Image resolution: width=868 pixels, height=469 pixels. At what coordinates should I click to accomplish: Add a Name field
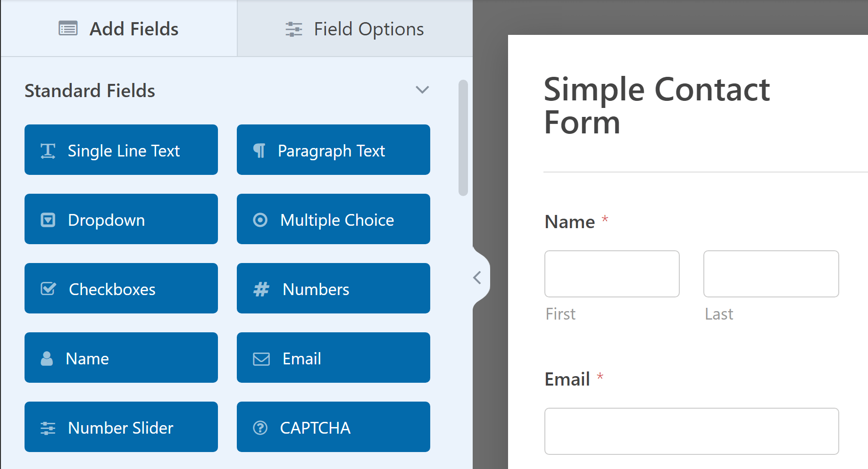tap(121, 358)
